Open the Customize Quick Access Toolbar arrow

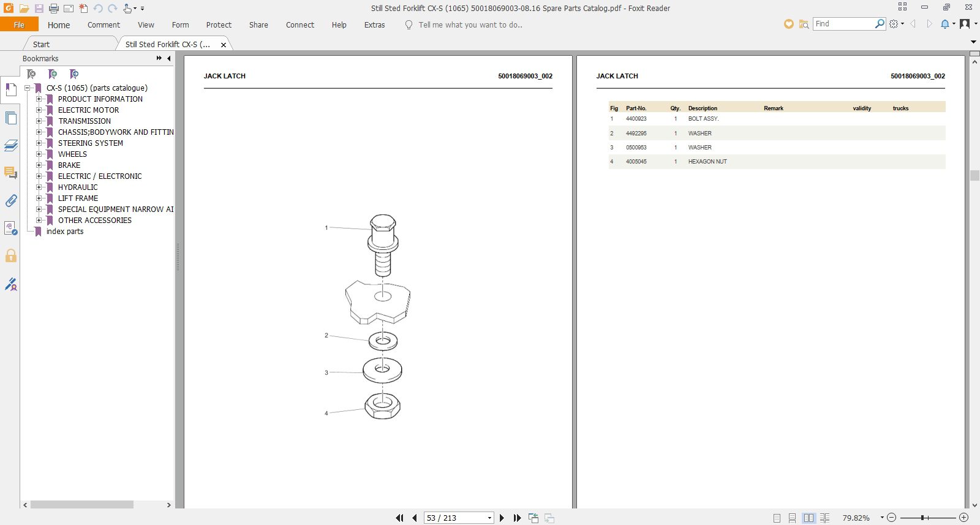[x=142, y=9]
